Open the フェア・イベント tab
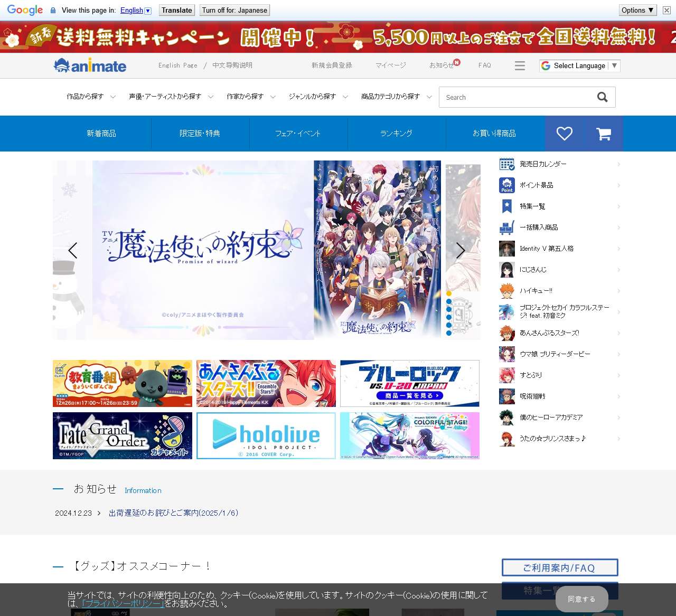Image resolution: width=676 pixels, height=616 pixels. [x=298, y=134]
